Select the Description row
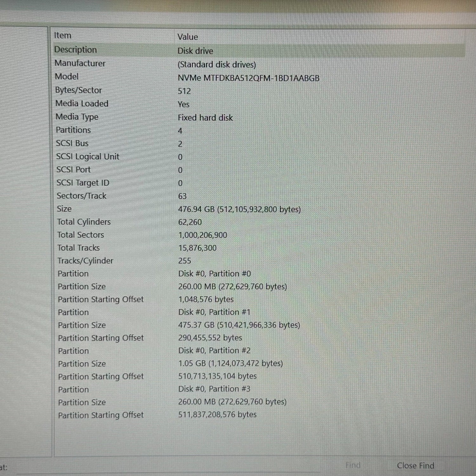The image size is (476, 476). tap(76, 50)
